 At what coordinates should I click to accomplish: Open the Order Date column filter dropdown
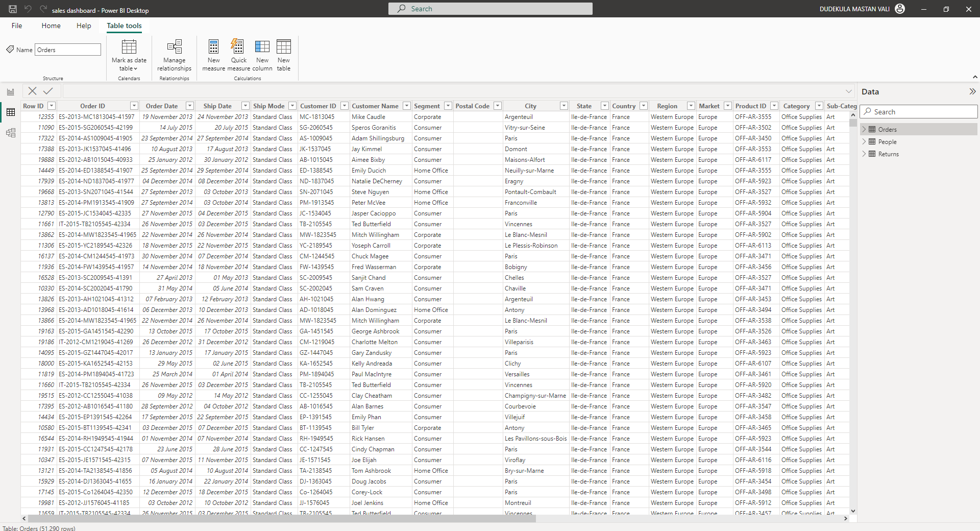190,106
